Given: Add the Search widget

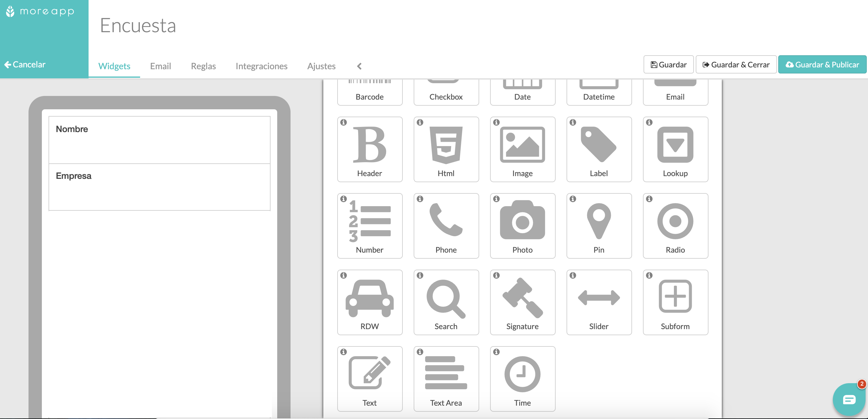Looking at the screenshot, I should (x=446, y=303).
